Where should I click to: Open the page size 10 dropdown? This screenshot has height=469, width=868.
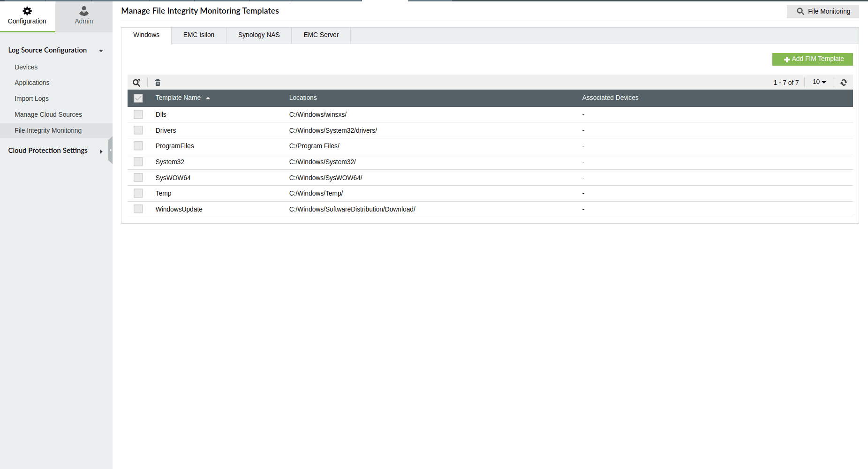(x=819, y=82)
